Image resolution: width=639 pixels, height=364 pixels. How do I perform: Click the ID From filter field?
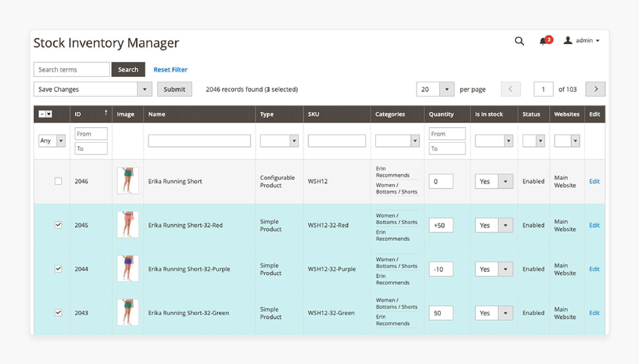pyautogui.click(x=91, y=134)
